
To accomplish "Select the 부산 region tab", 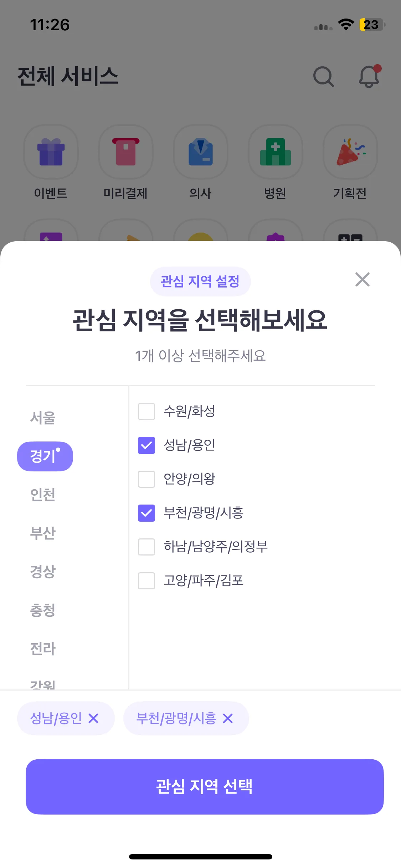I will click(x=43, y=533).
